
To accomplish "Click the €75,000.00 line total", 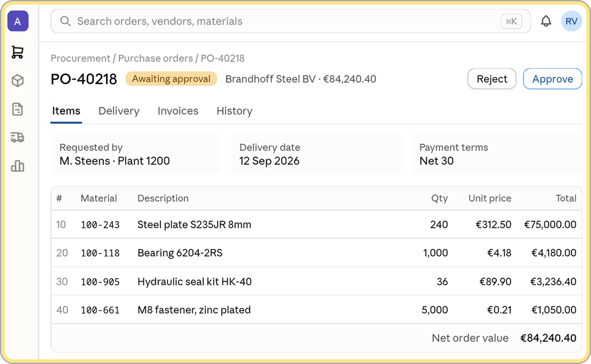I will [x=550, y=225].
